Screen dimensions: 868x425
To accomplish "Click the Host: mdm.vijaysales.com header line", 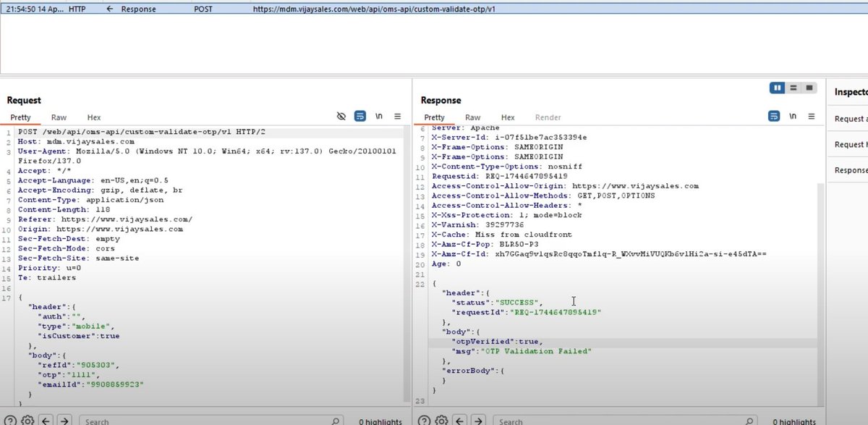I will point(76,142).
